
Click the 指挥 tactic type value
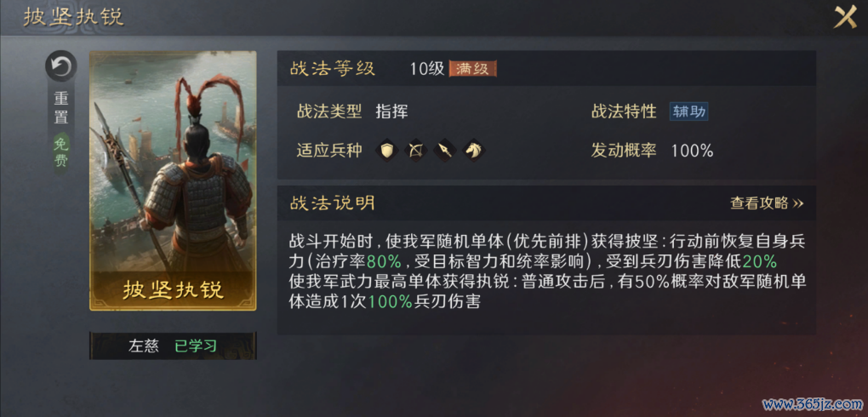[x=392, y=111]
